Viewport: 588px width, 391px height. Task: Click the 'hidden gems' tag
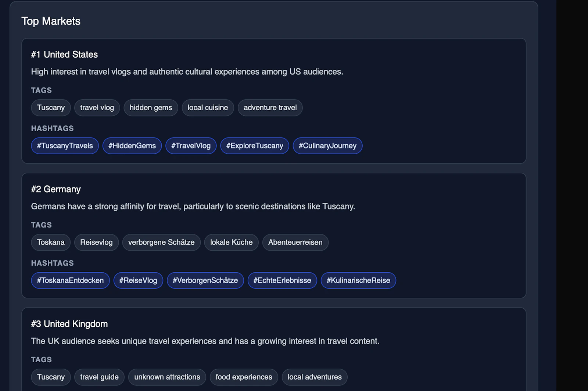151,108
